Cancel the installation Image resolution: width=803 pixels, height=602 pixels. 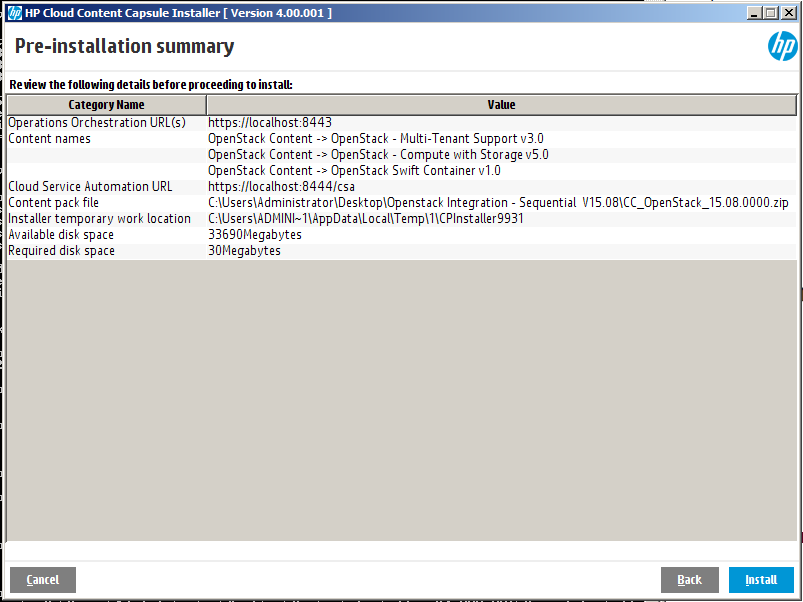[x=42, y=580]
